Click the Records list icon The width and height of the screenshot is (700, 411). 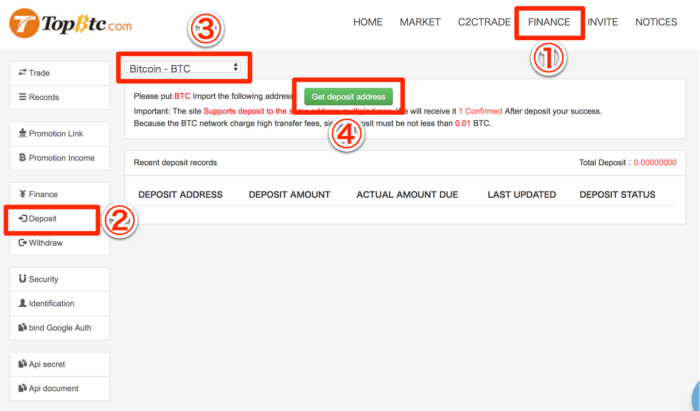pyautogui.click(x=22, y=97)
